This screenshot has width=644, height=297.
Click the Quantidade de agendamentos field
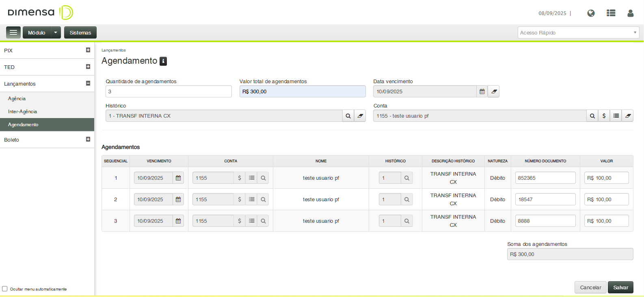pos(169,92)
